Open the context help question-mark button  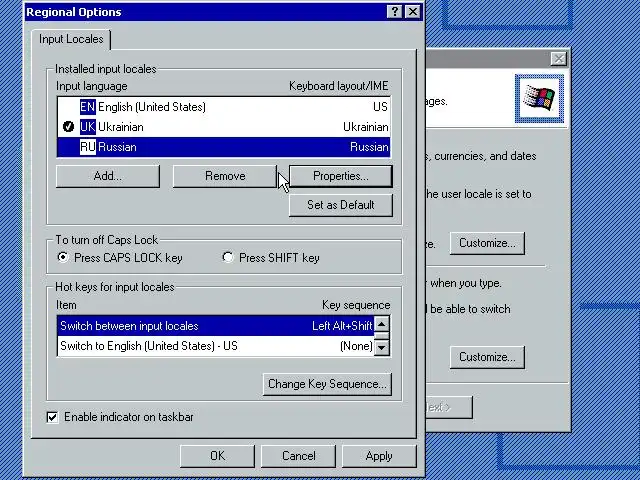pos(395,12)
